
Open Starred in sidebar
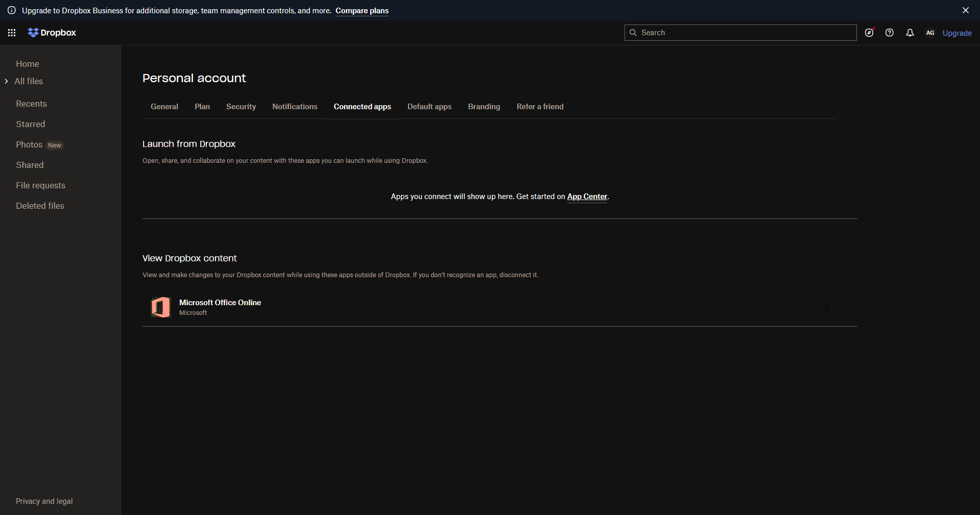[31, 124]
